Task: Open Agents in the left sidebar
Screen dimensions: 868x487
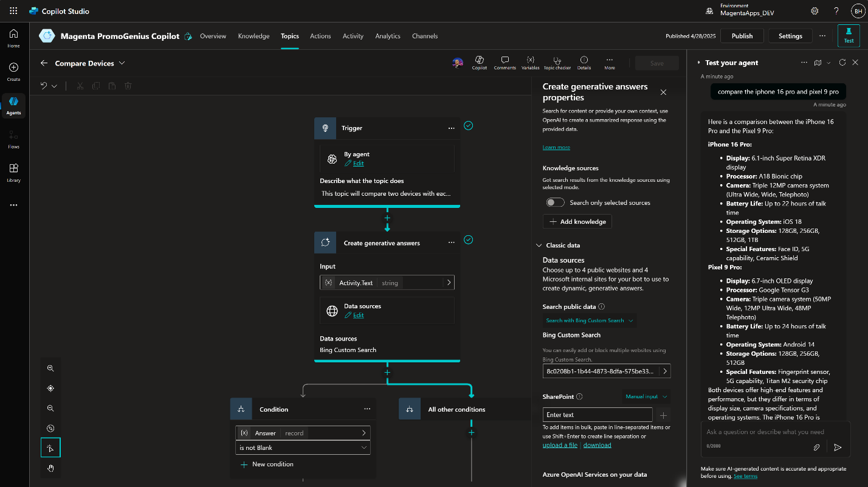Action: coord(13,105)
